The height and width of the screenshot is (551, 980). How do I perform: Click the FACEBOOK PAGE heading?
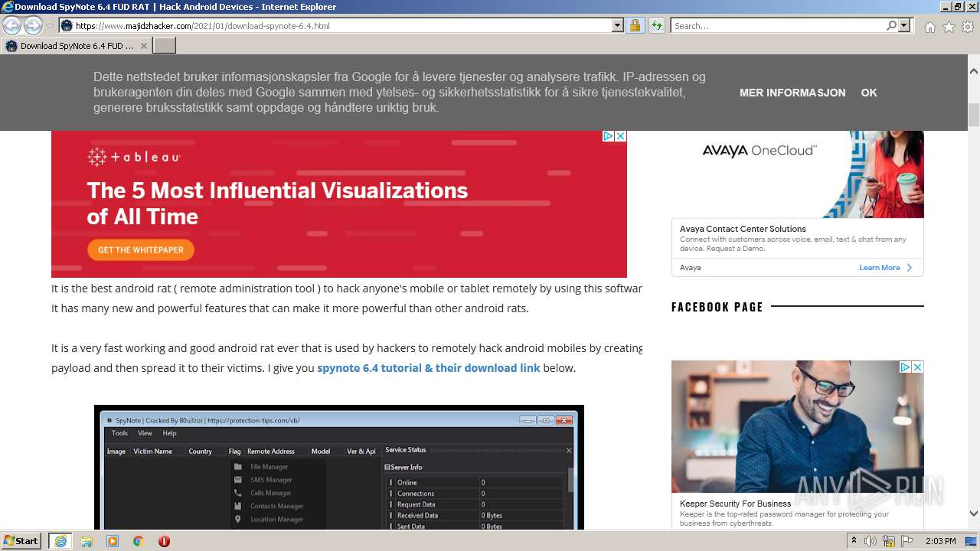pos(717,307)
